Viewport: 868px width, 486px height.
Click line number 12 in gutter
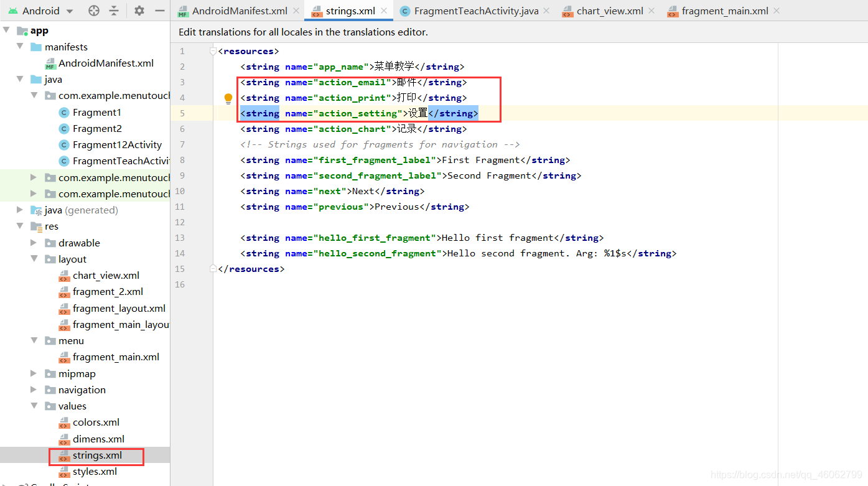click(180, 222)
